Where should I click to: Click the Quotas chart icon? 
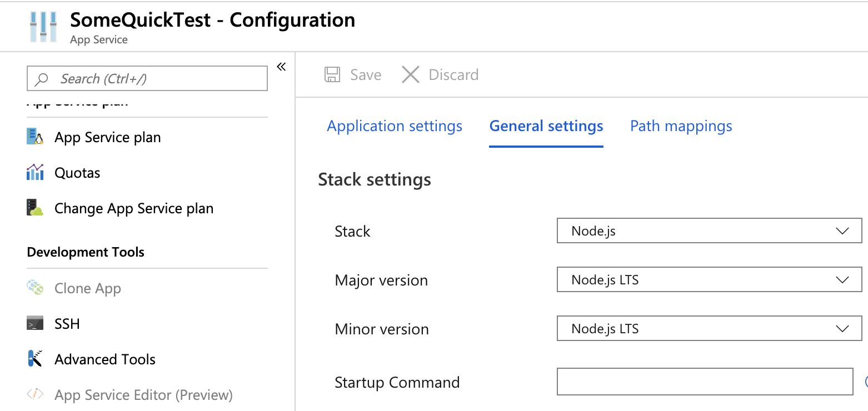point(35,173)
